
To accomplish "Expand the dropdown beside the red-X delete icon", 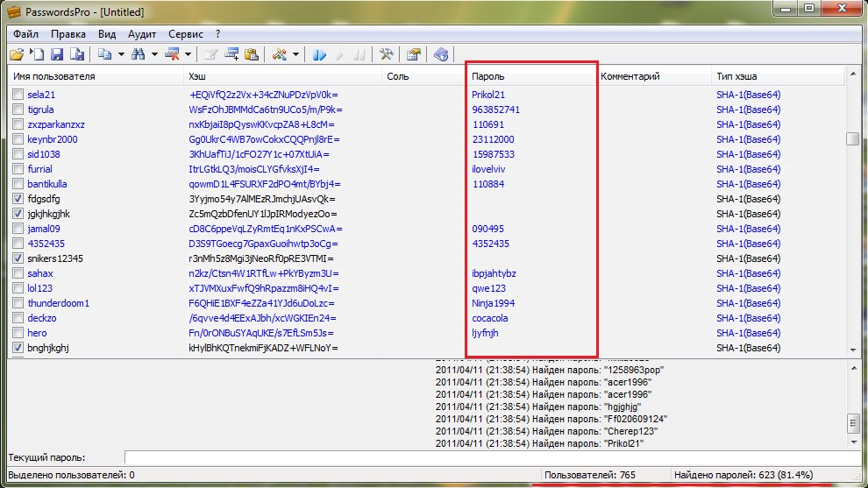I will [x=189, y=55].
